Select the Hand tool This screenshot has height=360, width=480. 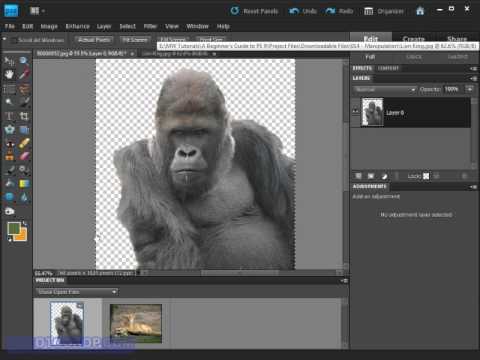pyautogui.click(x=9, y=74)
